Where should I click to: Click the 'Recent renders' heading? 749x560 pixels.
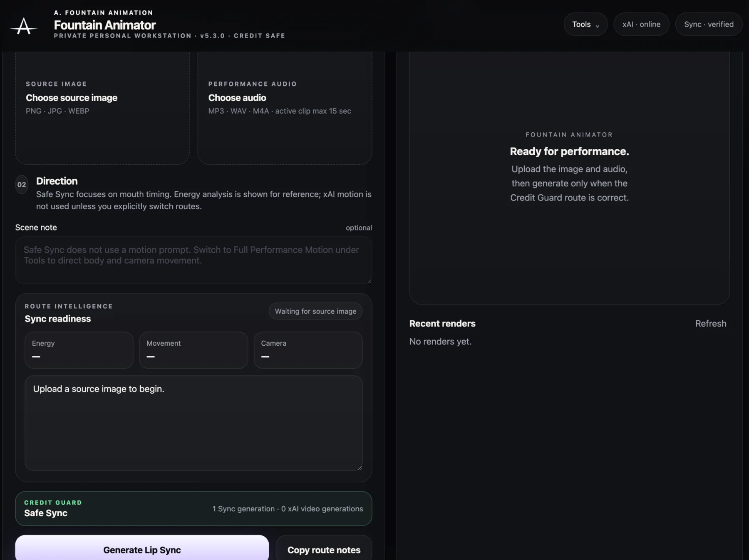click(x=442, y=323)
